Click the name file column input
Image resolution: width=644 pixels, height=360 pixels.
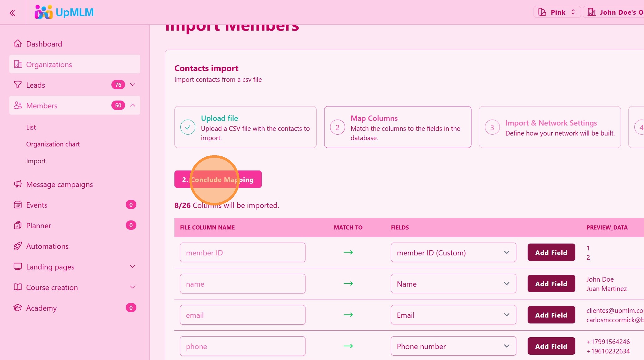click(242, 284)
